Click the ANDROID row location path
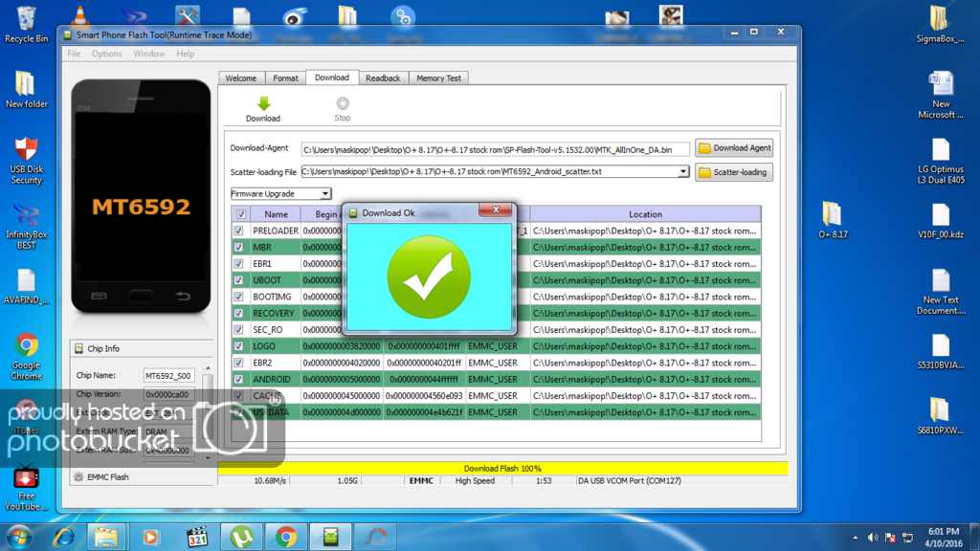980x551 pixels. [645, 379]
